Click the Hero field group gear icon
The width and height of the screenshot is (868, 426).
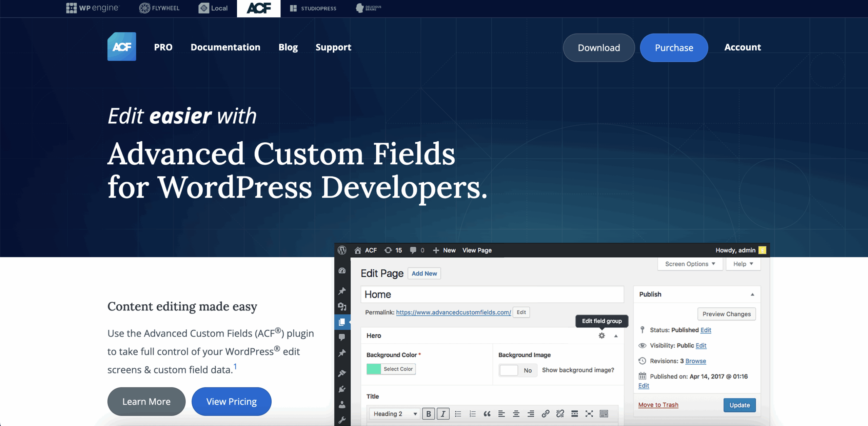click(601, 336)
